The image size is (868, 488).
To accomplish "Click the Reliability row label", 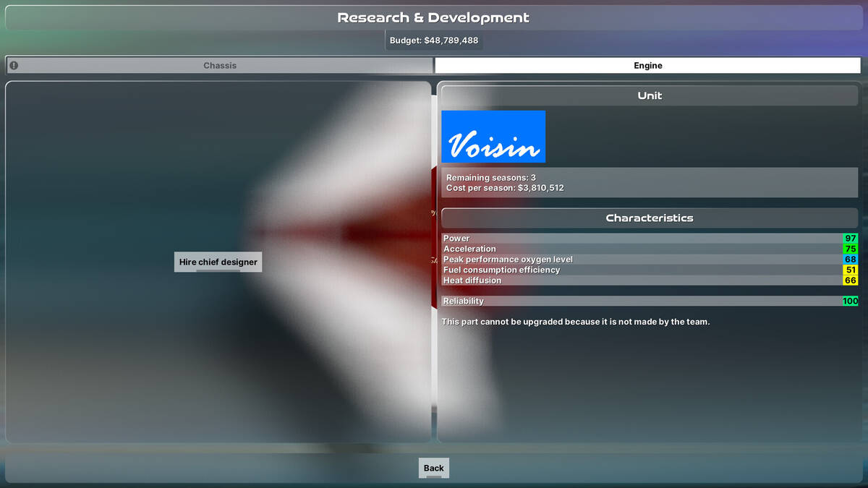I will point(464,301).
